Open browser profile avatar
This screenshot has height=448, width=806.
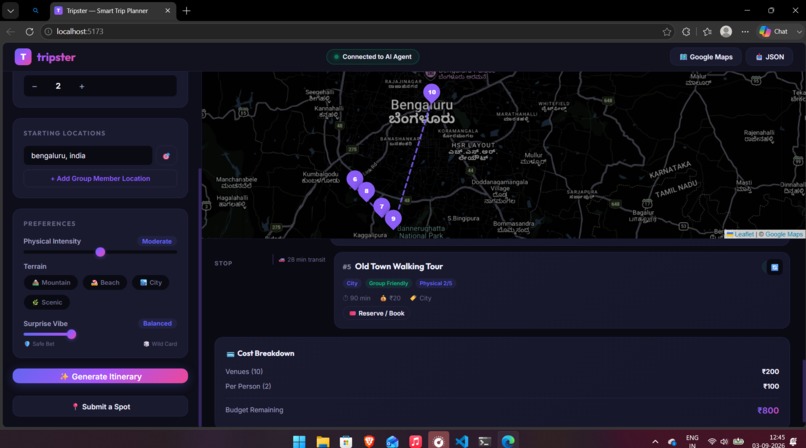click(x=726, y=31)
